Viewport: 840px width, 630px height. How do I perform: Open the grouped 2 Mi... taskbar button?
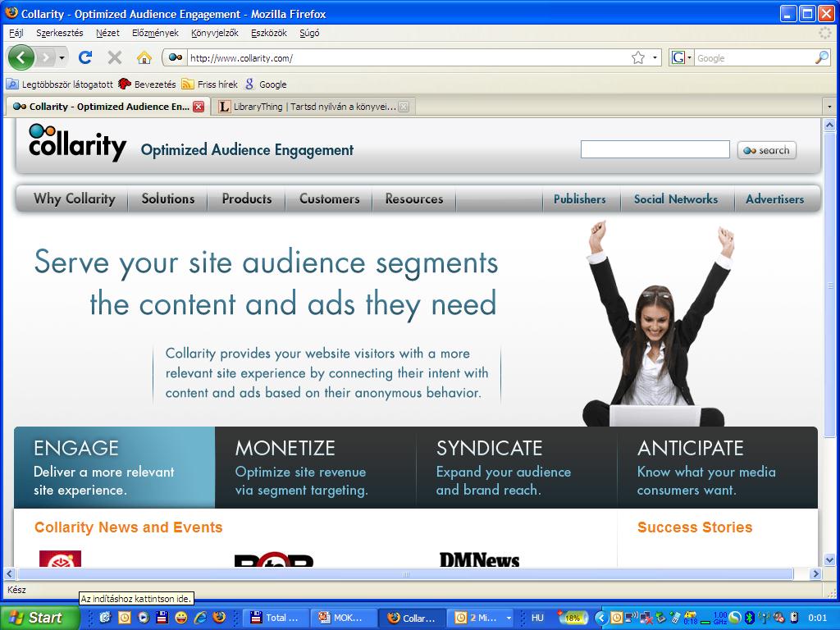coord(480,618)
